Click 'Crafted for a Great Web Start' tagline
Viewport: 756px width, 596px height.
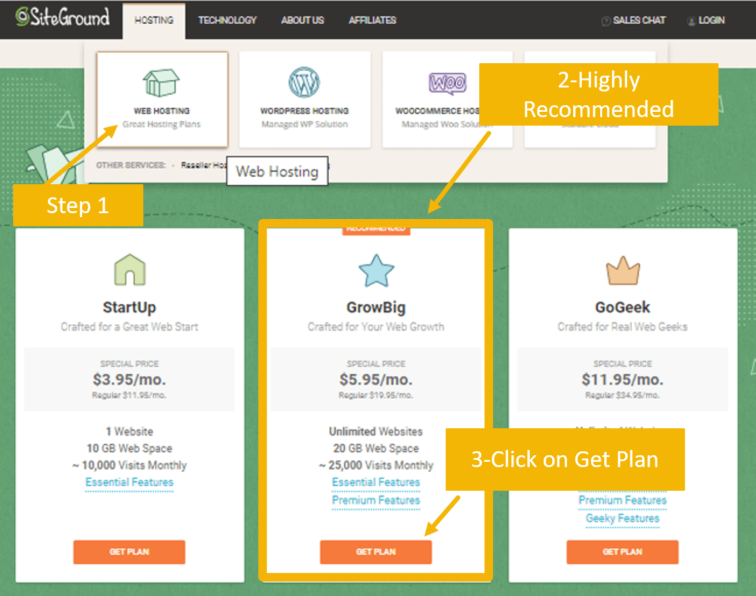129,327
